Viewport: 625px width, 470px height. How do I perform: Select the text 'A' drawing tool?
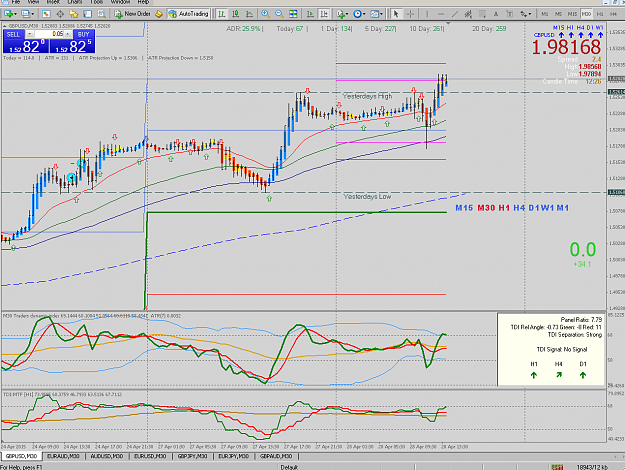496,14
